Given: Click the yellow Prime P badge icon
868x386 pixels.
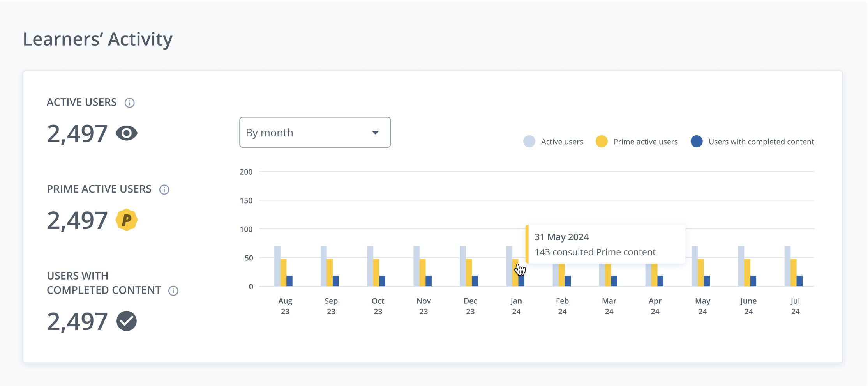Looking at the screenshot, I should [127, 220].
